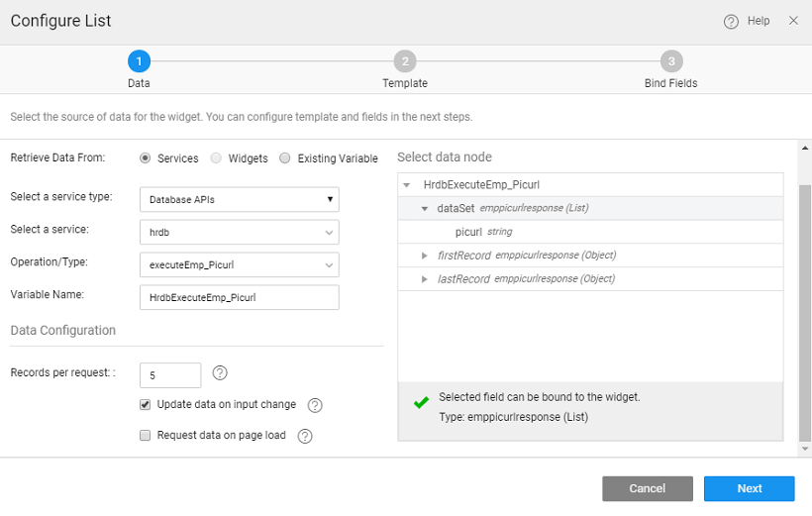Click the Next button
This screenshot has width=812, height=516.
[749, 488]
